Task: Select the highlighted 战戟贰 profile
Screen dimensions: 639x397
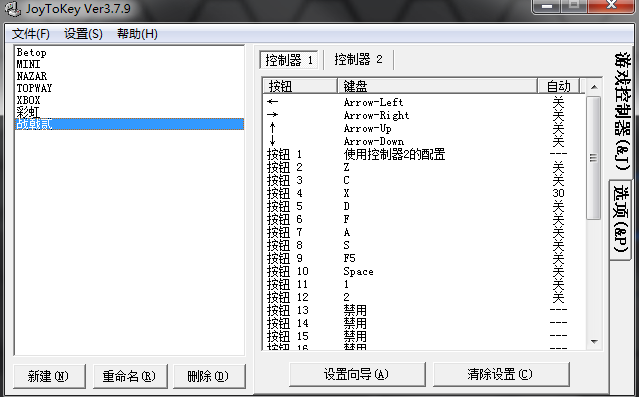Action: click(130, 124)
